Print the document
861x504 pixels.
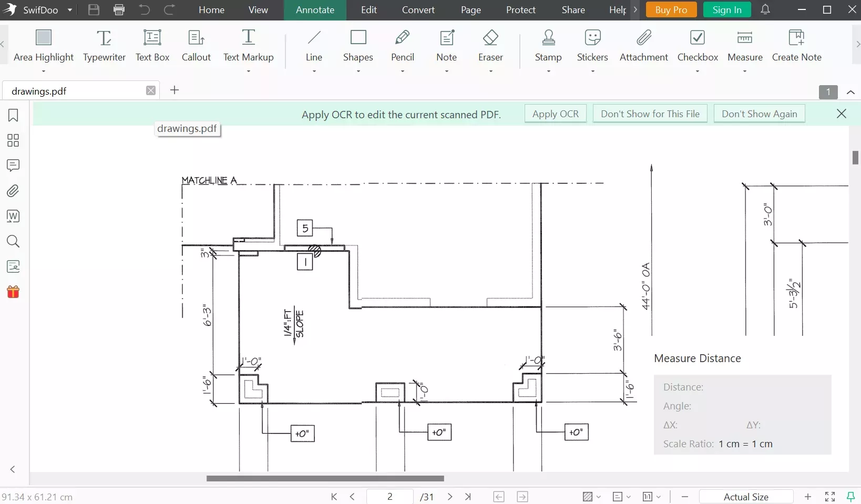[119, 9]
